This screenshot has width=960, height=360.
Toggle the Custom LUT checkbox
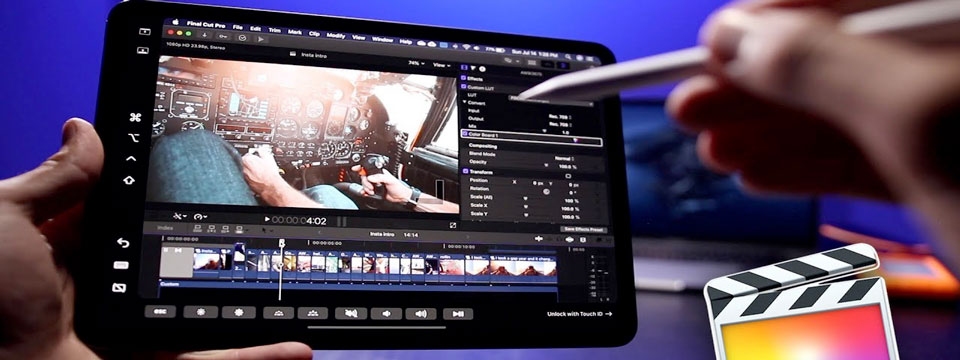[463, 87]
